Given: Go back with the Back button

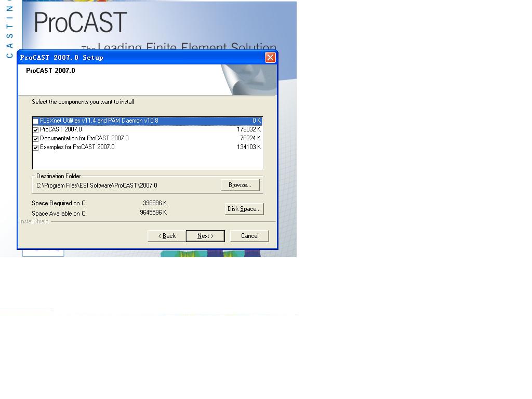Looking at the screenshot, I should click(167, 236).
